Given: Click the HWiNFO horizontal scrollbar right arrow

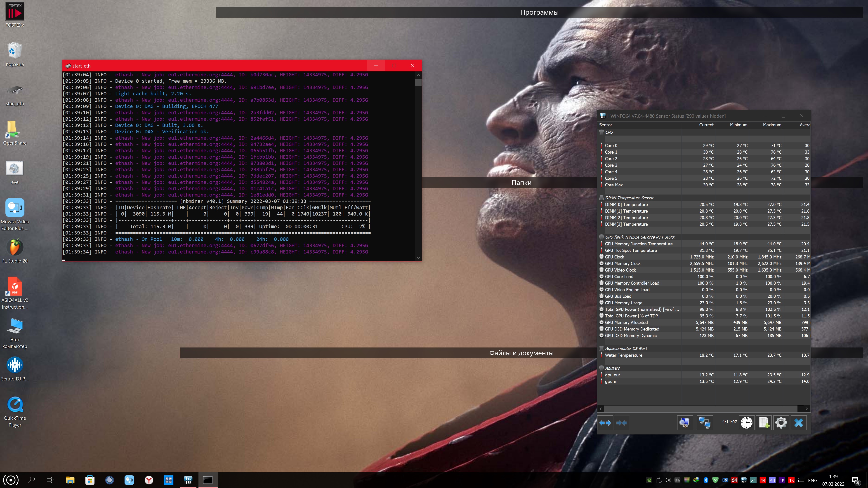Looking at the screenshot, I should tap(807, 408).
